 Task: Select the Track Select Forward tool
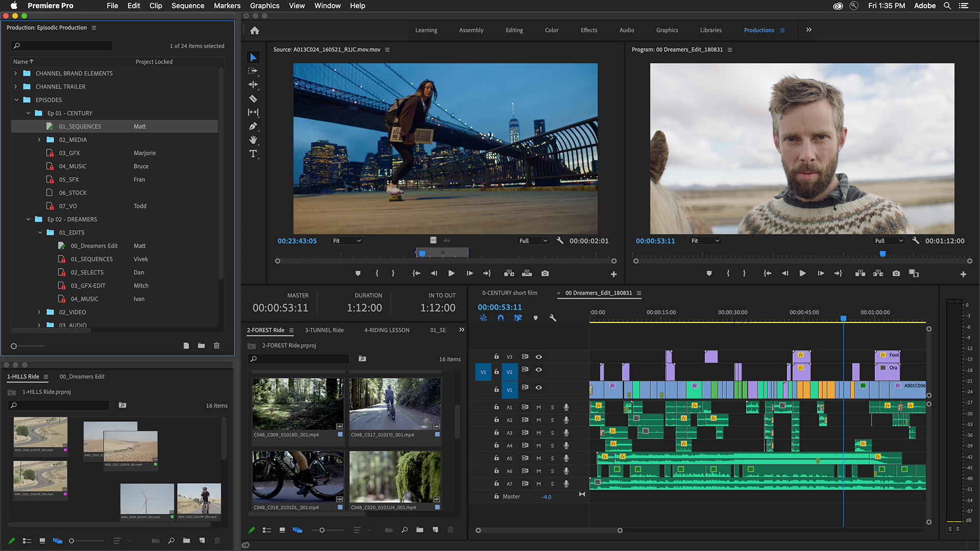pyautogui.click(x=254, y=70)
